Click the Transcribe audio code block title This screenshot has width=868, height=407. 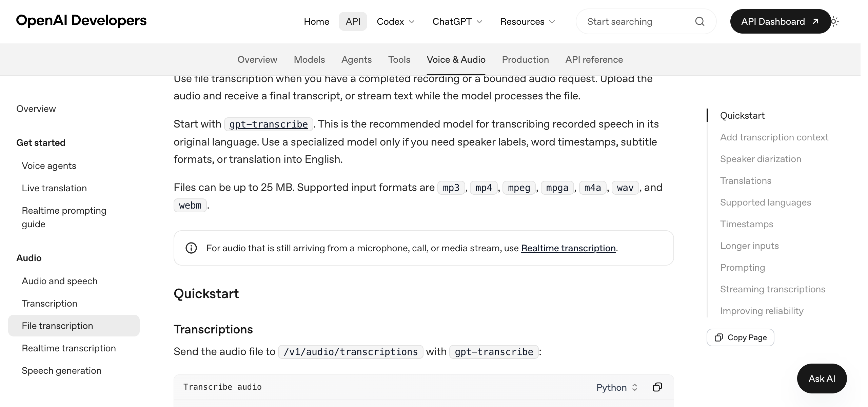click(222, 387)
